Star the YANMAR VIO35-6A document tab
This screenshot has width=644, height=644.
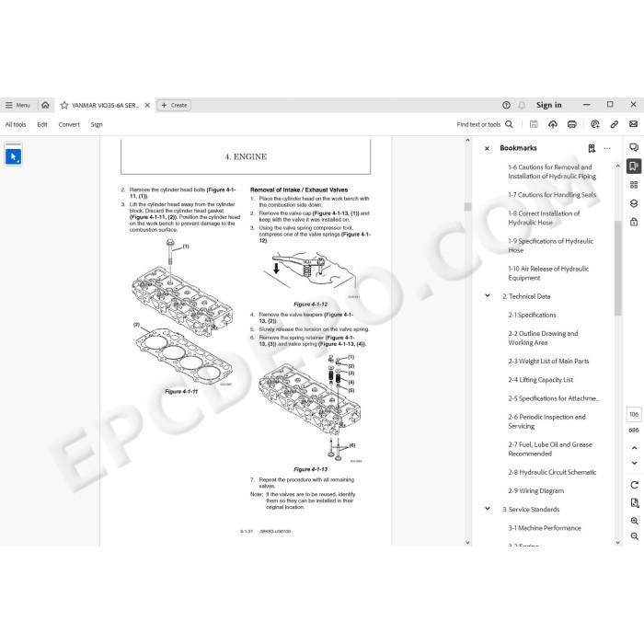(64, 105)
